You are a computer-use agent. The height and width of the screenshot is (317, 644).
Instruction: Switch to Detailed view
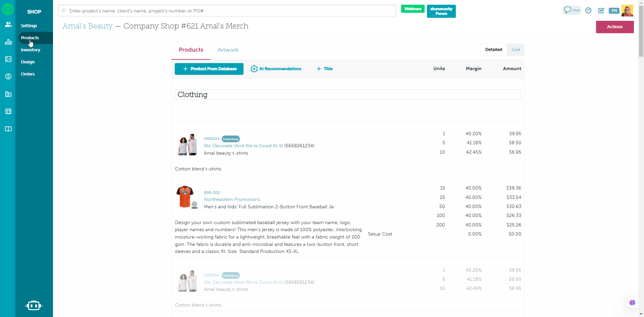[x=493, y=50]
